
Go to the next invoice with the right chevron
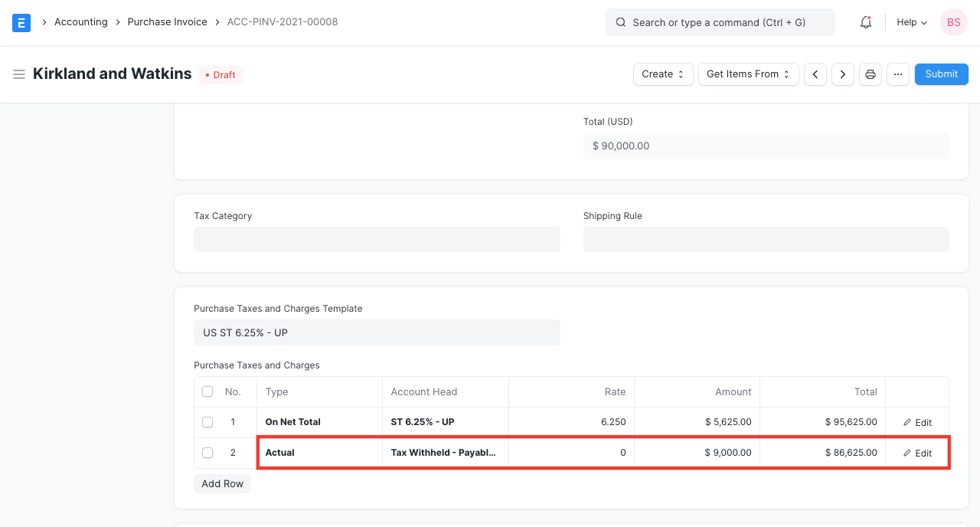tap(842, 74)
